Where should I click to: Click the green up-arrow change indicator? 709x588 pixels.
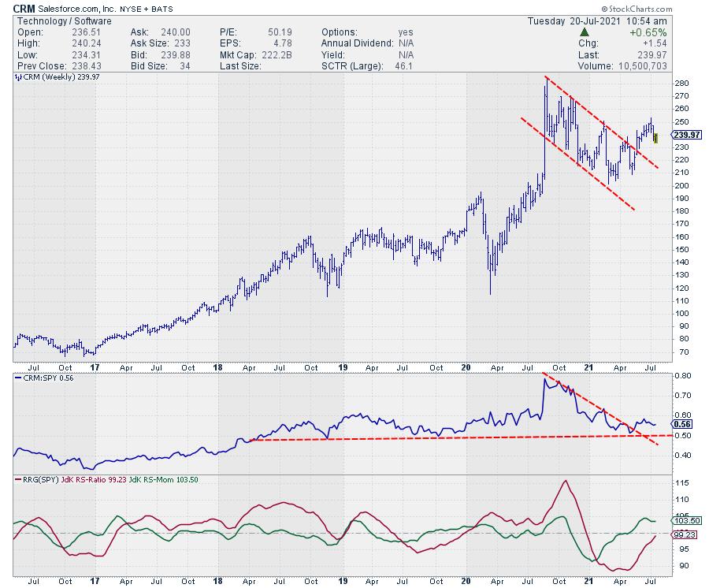pyautogui.click(x=585, y=32)
